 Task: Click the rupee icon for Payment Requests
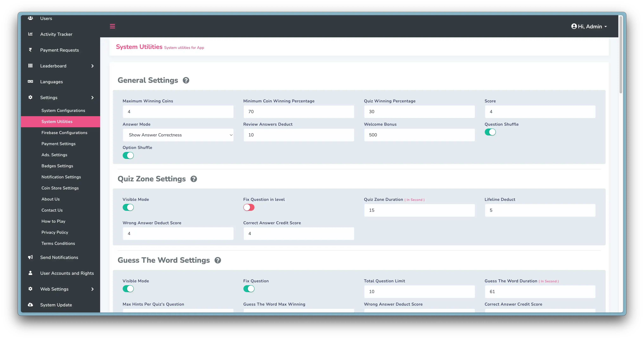pyautogui.click(x=30, y=50)
